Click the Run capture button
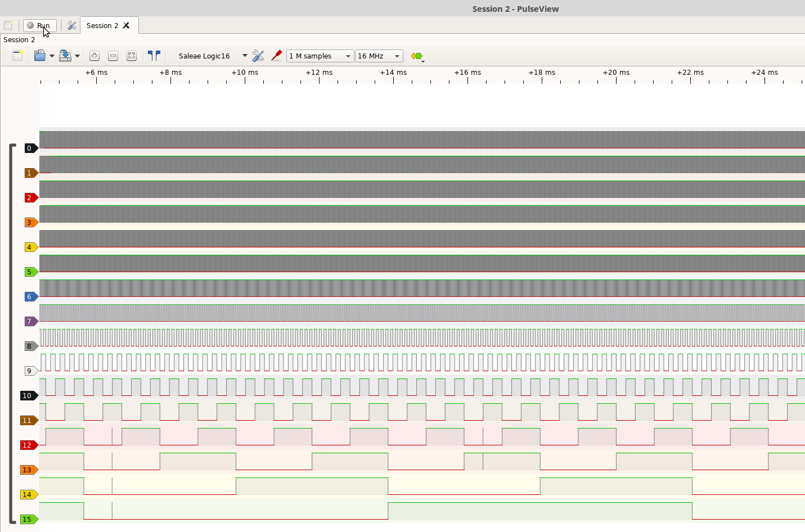 click(39, 25)
